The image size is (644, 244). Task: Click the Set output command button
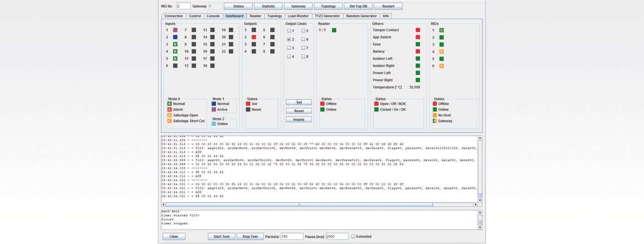click(298, 102)
